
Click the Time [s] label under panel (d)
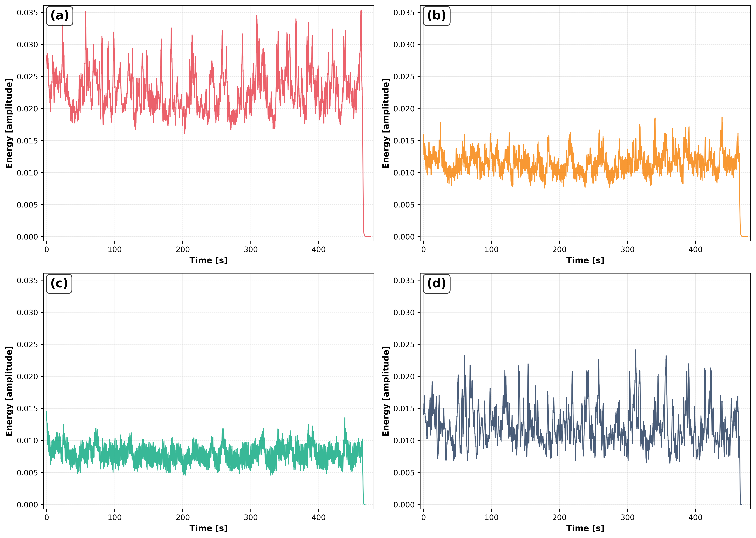point(585,528)
